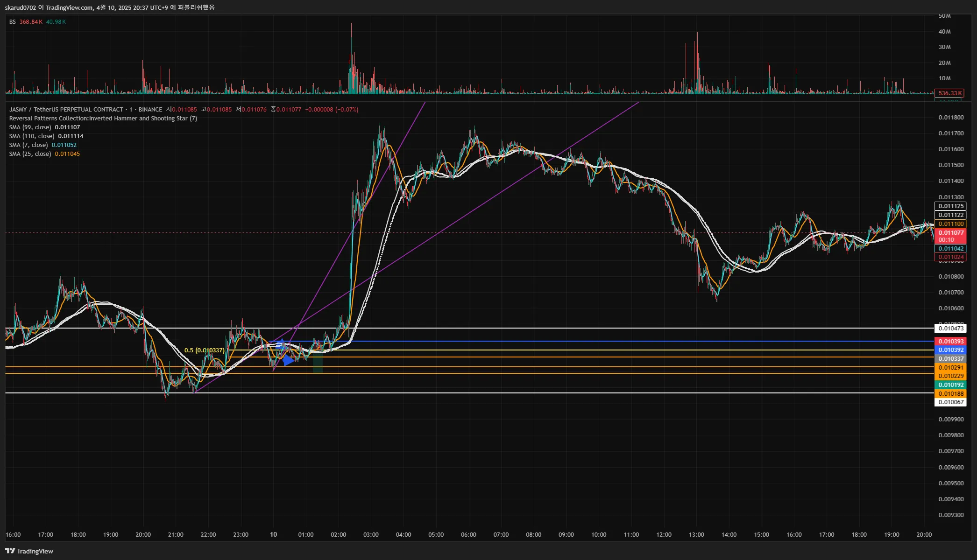The image size is (977, 560).
Task: Click the gray 0.010337 price label
Action: (950, 358)
